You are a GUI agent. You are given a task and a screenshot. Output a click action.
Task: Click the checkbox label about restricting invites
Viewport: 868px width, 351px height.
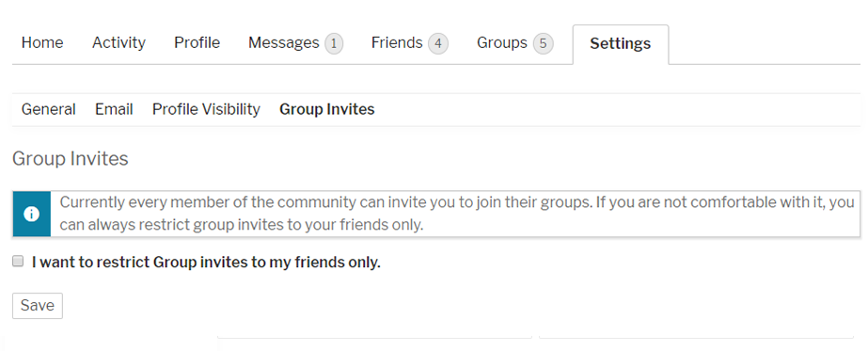(x=207, y=262)
